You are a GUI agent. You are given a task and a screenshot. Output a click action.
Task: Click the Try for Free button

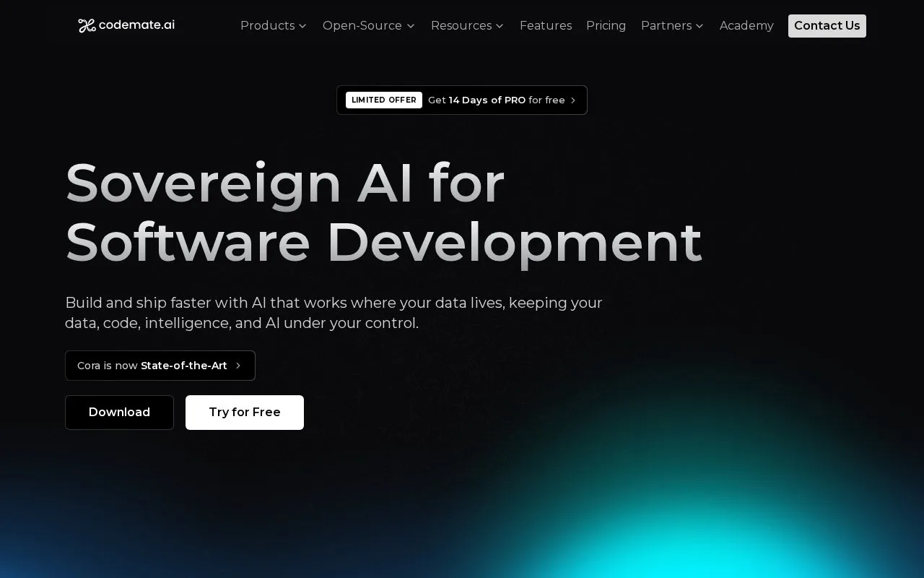[245, 413]
